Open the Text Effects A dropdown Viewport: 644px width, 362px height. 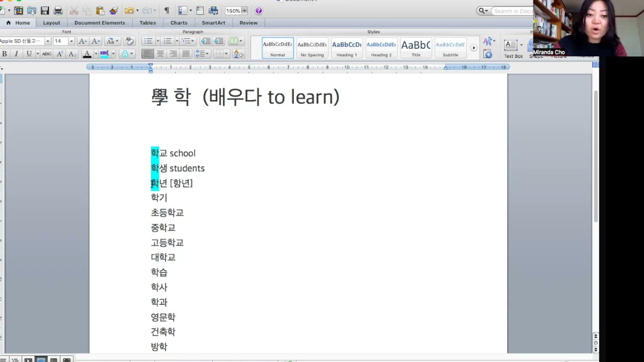coord(127,54)
